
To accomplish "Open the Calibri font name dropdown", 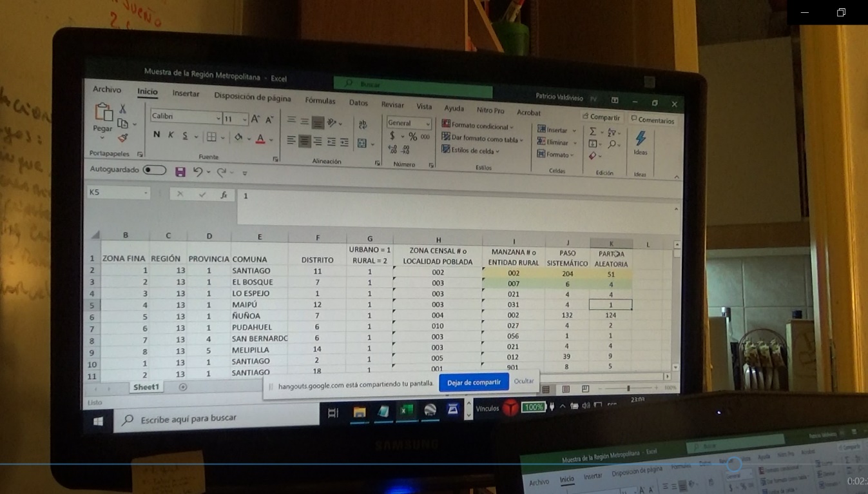I will [218, 118].
